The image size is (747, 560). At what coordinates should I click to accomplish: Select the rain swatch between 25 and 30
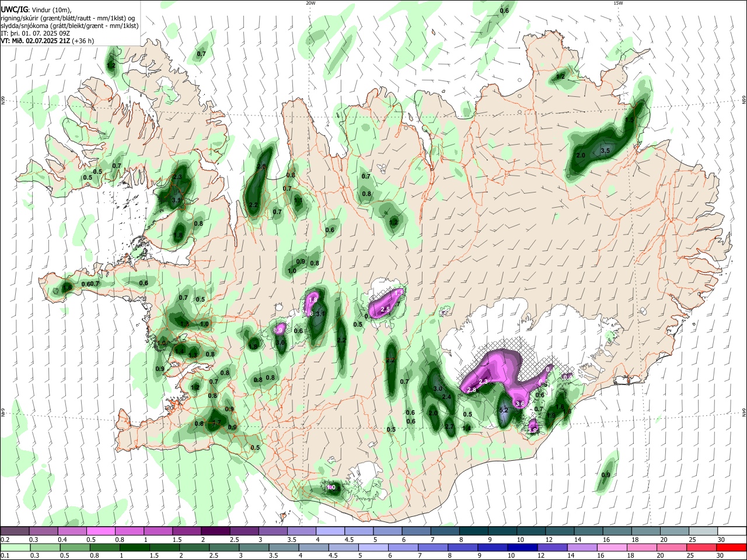700,547
